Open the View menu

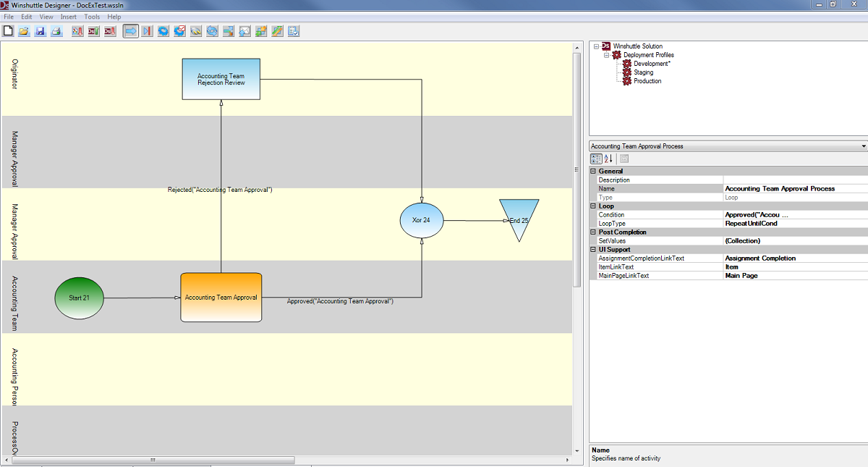click(x=46, y=17)
